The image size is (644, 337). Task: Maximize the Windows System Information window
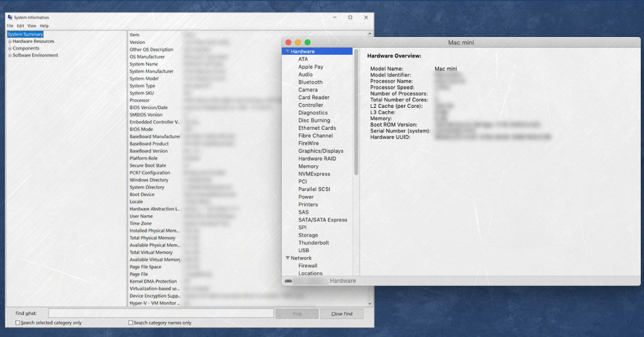[350, 17]
